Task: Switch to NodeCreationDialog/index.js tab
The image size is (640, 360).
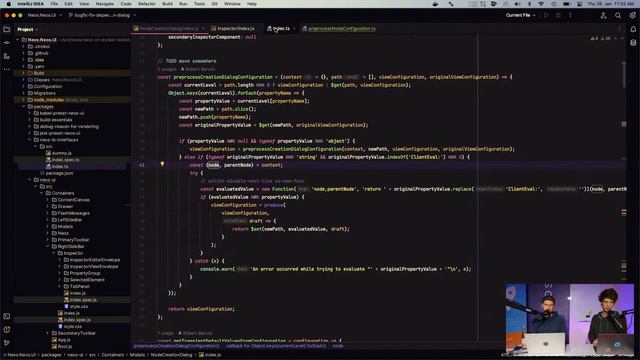Action: (x=169, y=29)
